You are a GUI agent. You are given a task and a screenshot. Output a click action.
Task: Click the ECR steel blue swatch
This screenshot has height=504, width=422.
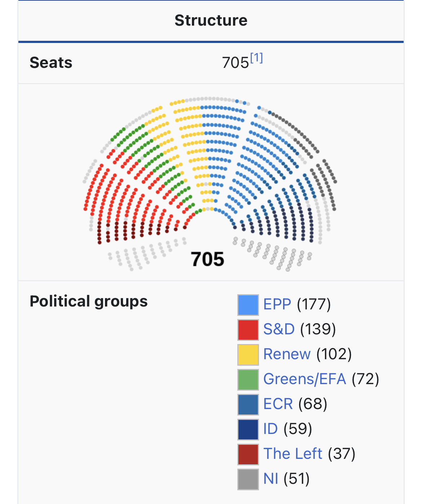point(248,404)
